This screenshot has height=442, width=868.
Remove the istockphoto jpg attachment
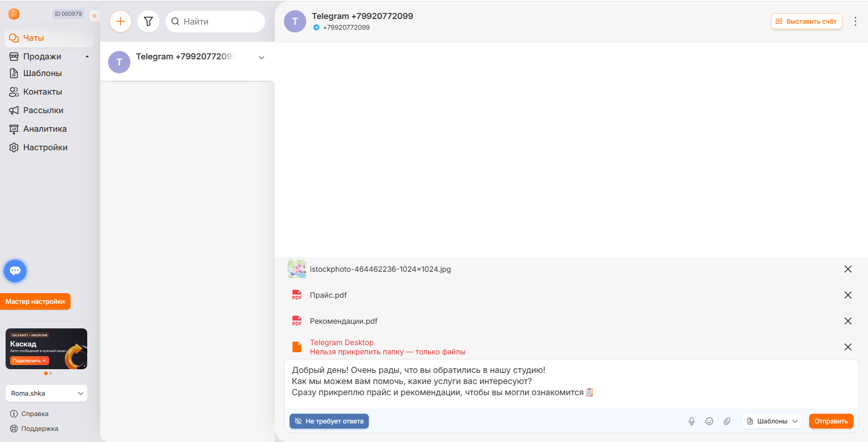pos(848,269)
